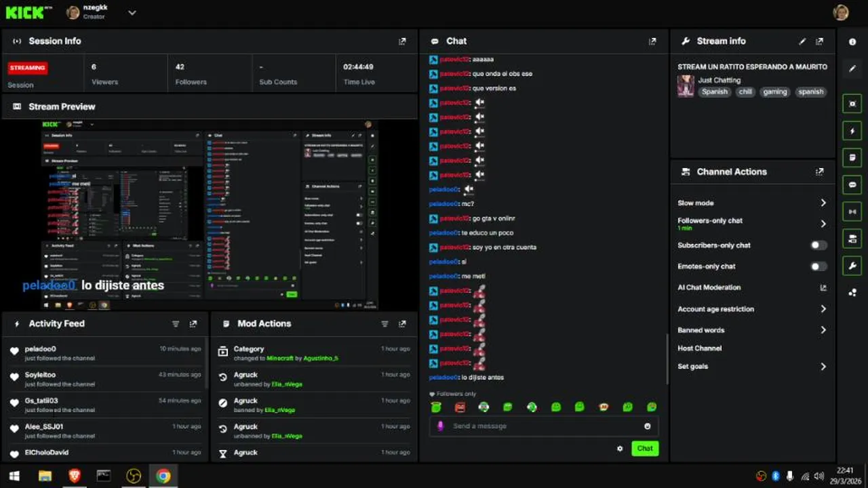
Task: Open the emoji picker in message box
Action: (x=647, y=426)
